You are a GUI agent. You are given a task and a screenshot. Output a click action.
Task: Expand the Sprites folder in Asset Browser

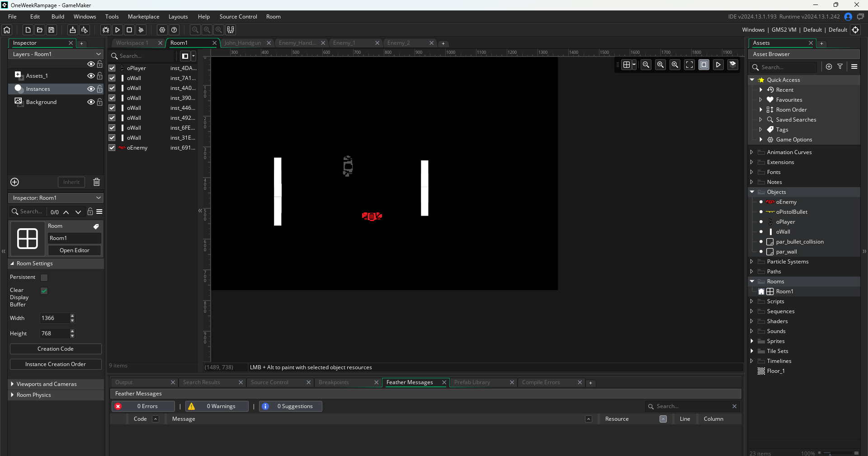pos(752,341)
